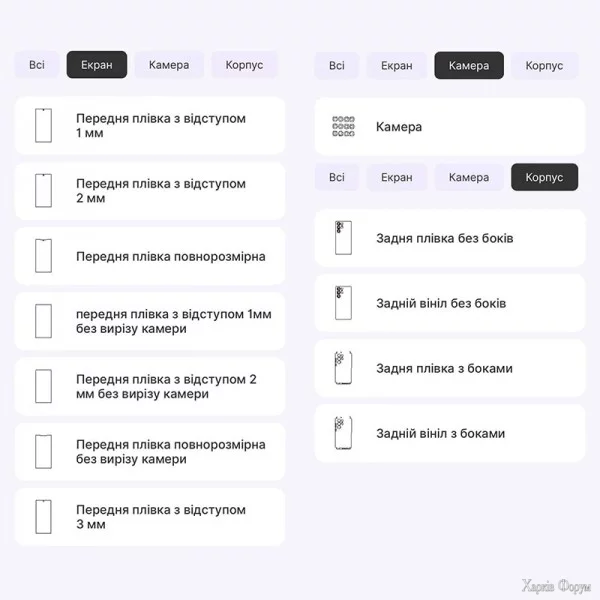
Task: Click icon for Задній вініл з боками
Action: 343,433
